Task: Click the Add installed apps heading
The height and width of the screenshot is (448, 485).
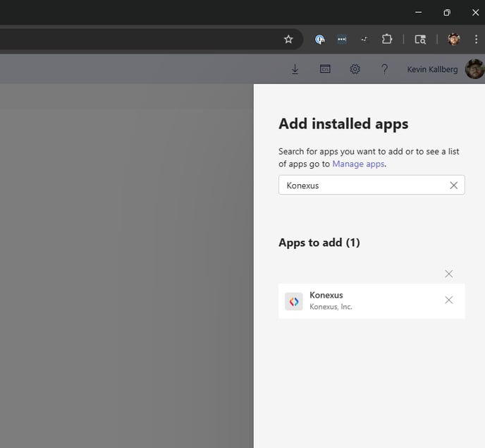Action: tap(343, 124)
